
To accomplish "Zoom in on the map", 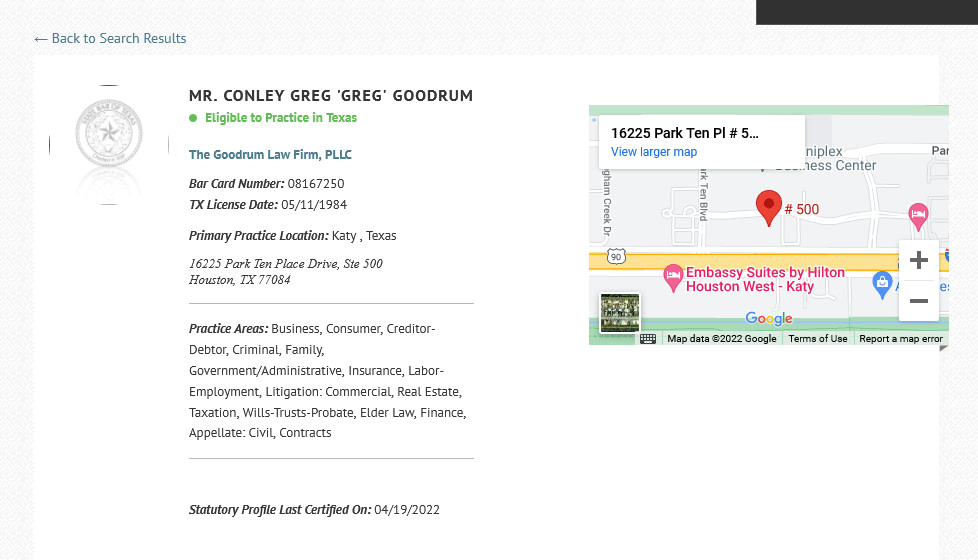I will (919, 260).
